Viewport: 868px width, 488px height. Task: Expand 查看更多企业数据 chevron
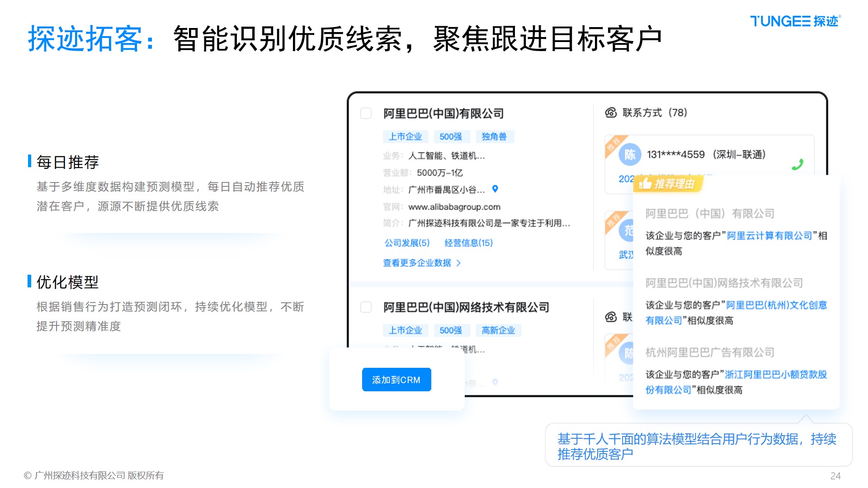pos(458,263)
